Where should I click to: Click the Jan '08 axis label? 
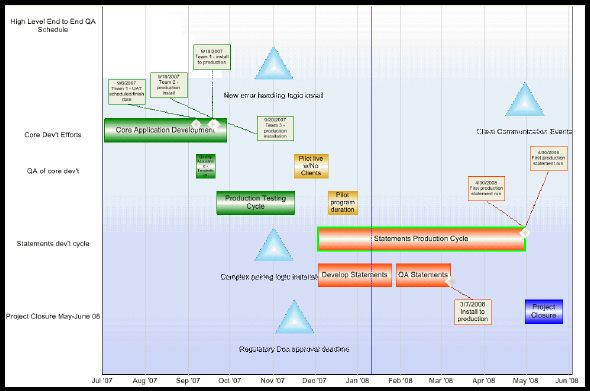coord(357,380)
